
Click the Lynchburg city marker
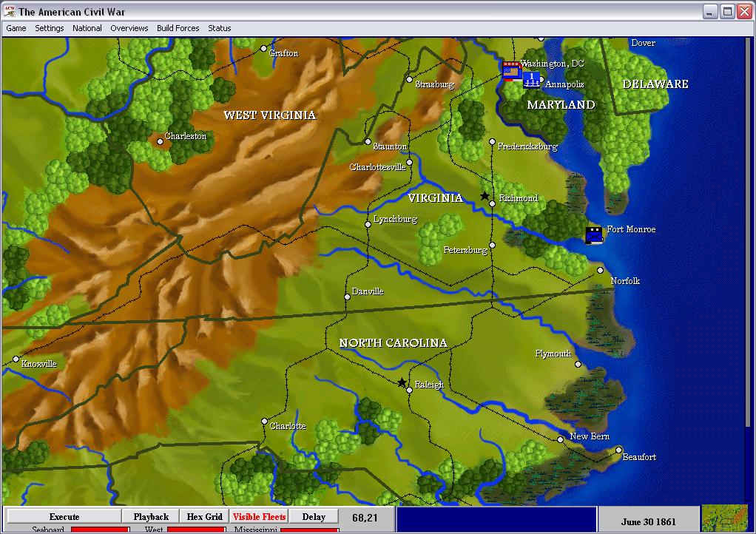pos(368,225)
